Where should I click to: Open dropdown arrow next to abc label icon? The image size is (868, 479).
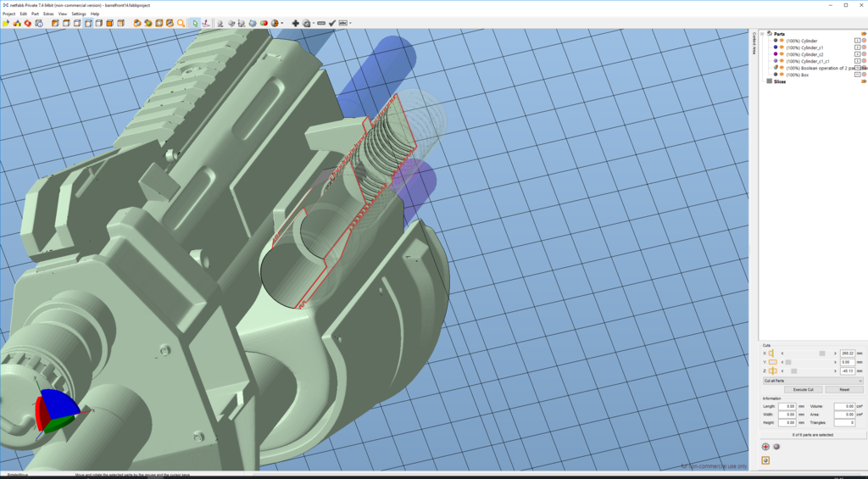350,23
